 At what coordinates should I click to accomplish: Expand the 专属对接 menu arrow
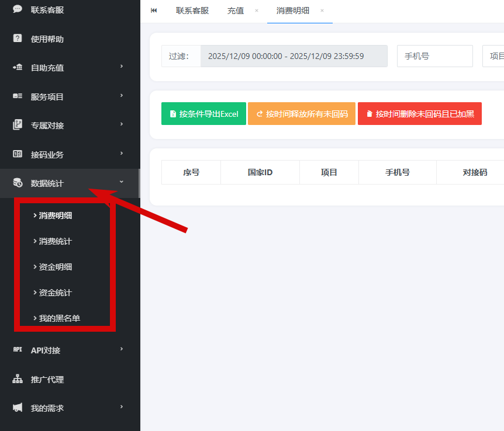pos(122,124)
